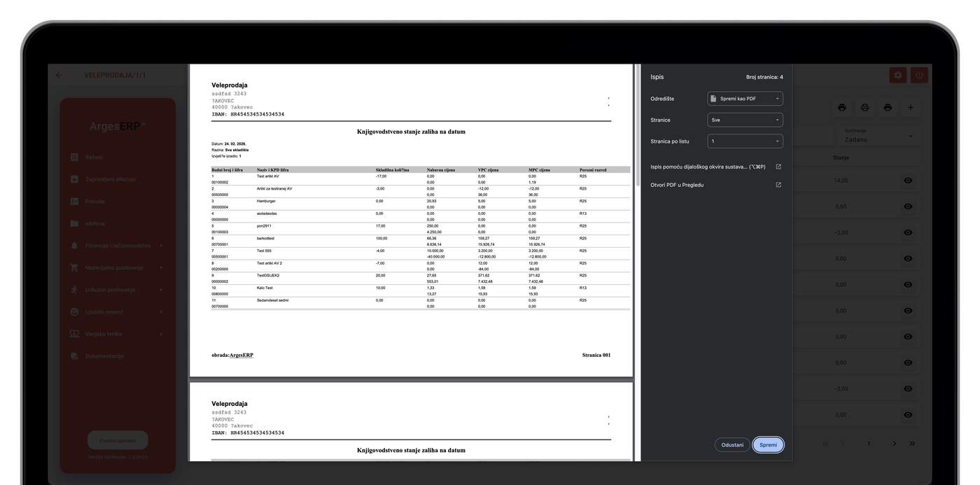Open the Stranice dropdown set to Sve
The image size is (980, 485).
(x=745, y=120)
